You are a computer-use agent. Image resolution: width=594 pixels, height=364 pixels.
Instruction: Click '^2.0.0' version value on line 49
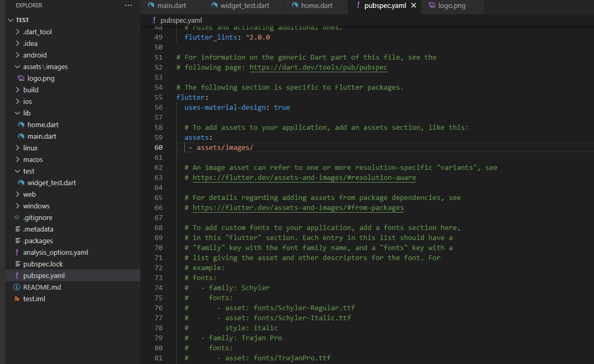coord(258,37)
